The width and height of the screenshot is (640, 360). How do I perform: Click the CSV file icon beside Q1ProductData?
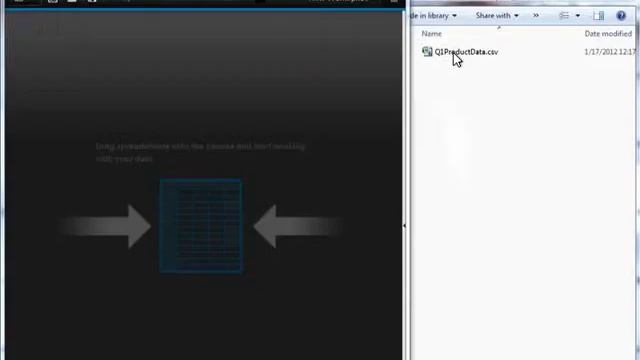coord(427,51)
